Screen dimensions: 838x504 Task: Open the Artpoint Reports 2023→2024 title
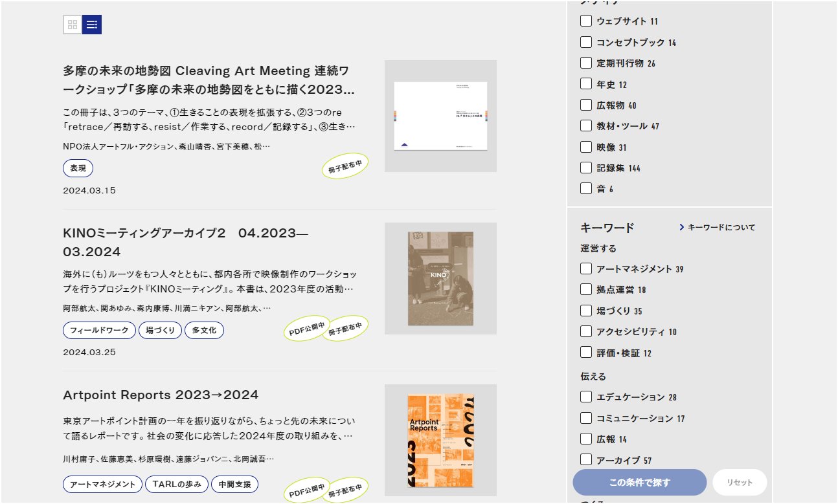click(x=161, y=395)
